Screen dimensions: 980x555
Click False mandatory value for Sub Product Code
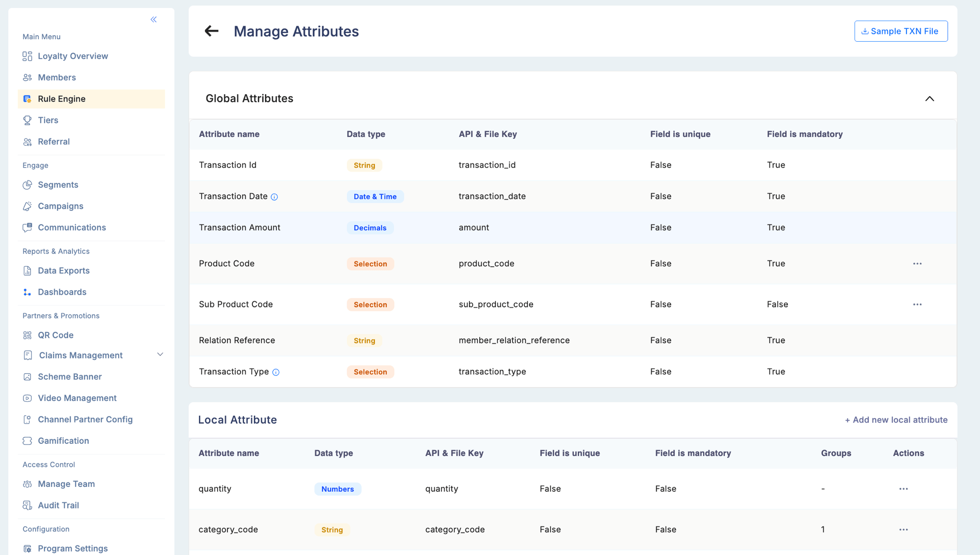point(778,304)
